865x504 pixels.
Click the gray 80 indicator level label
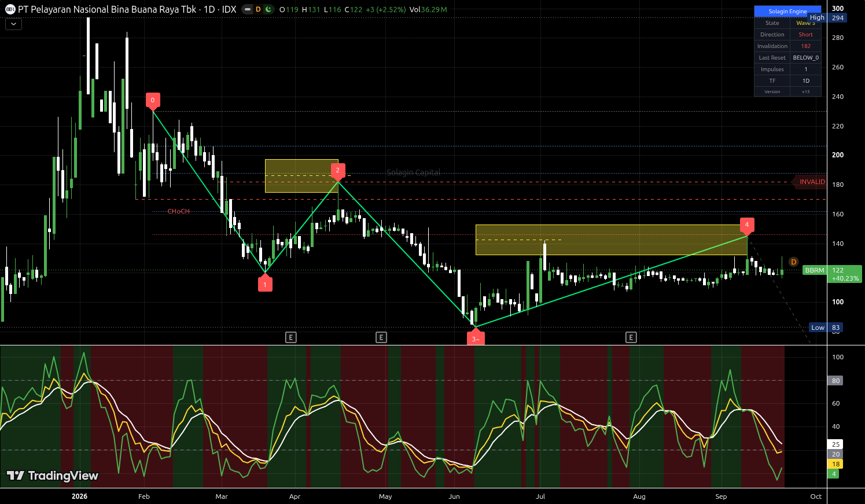click(x=836, y=381)
